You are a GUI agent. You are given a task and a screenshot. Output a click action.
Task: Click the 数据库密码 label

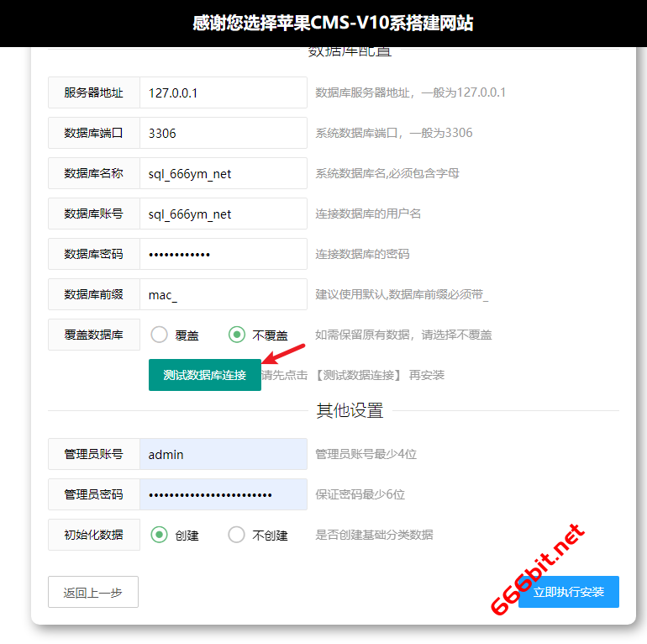pyautogui.click(x=93, y=254)
